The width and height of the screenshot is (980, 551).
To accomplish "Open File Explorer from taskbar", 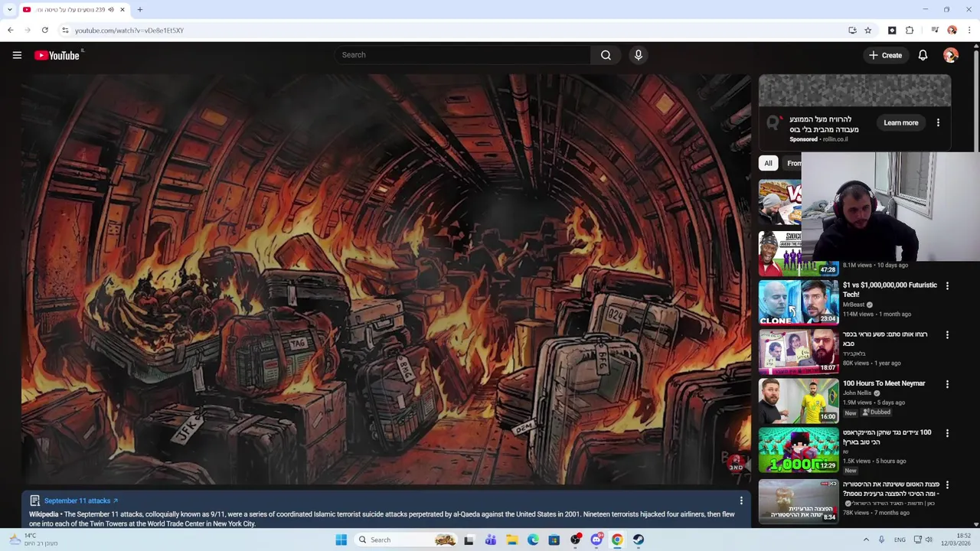I will pyautogui.click(x=511, y=540).
